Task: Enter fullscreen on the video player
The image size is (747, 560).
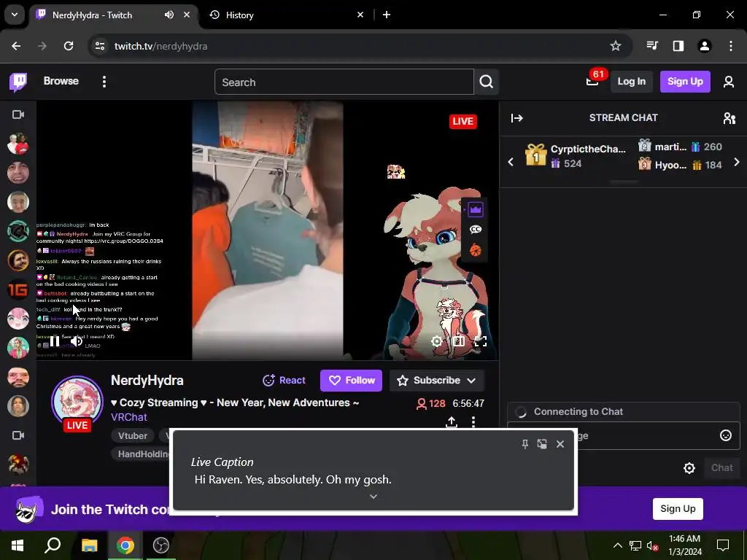Action: 481,341
